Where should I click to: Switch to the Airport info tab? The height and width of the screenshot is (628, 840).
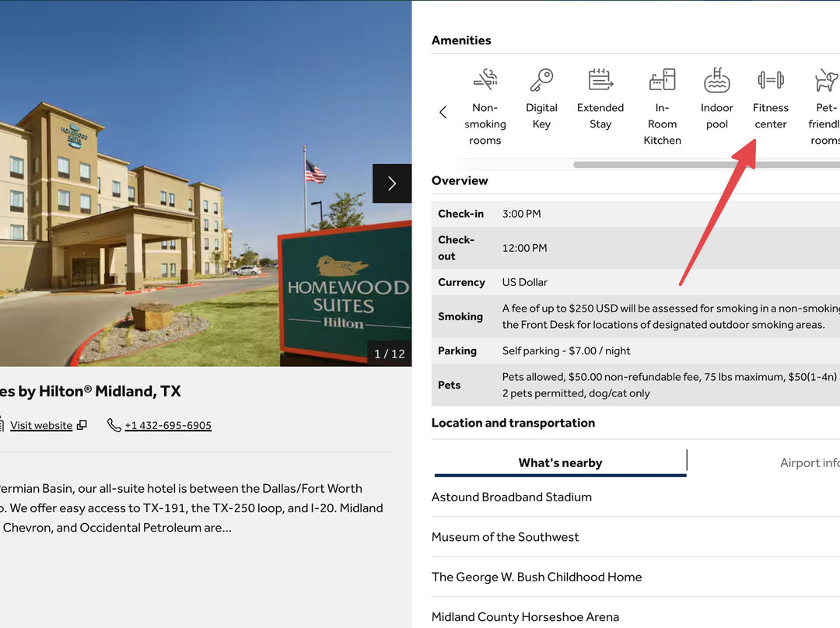tap(809, 462)
